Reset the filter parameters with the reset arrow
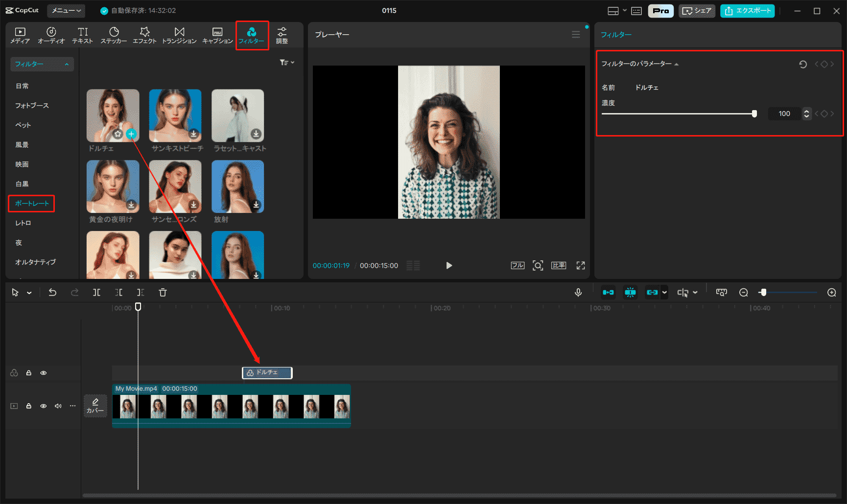The width and height of the screenshot is (847, 504). tap(803, 64)
